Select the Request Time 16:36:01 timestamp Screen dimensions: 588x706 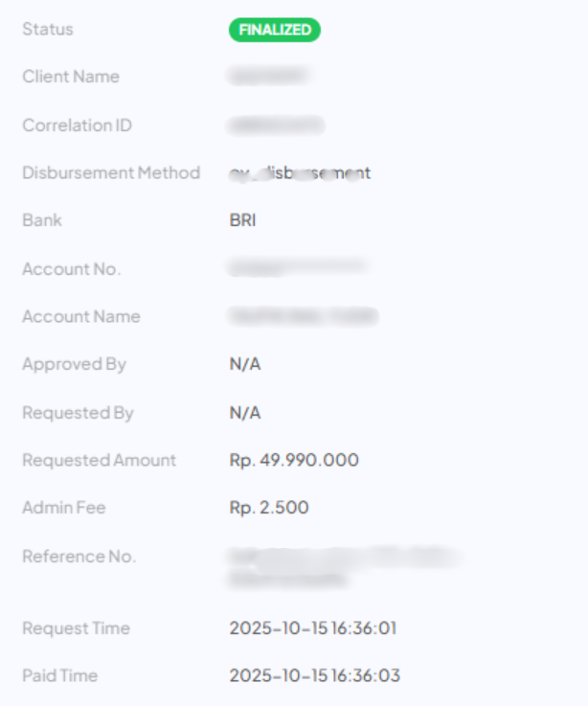coord(313,628)
